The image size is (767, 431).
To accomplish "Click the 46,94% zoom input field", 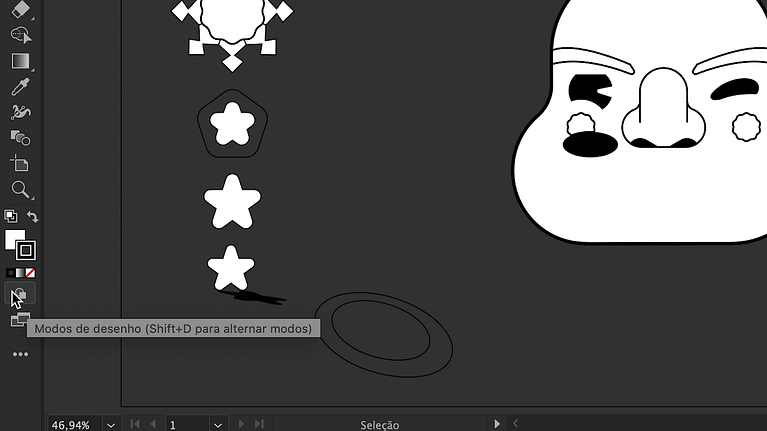I will pyautogui.click(x=73, y=425).
